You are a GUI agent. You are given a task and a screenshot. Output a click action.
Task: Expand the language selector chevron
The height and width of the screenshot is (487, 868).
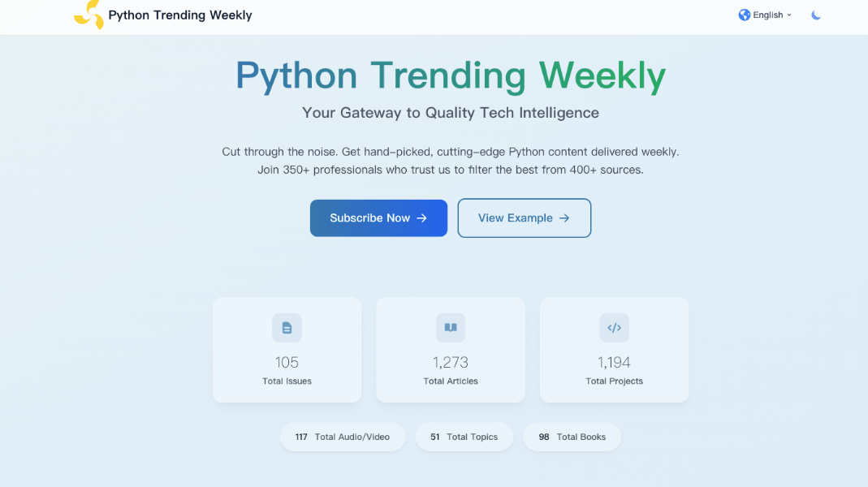pyautogui.click(x=790, y=15)
